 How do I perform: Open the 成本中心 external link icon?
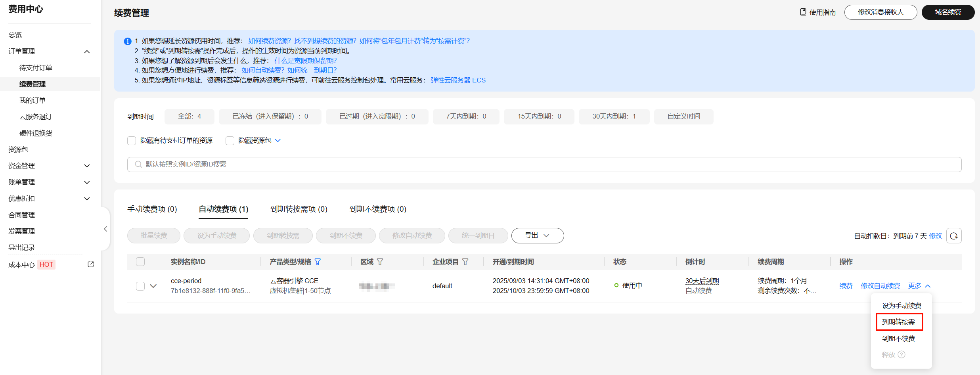click(x=91, y=264)
